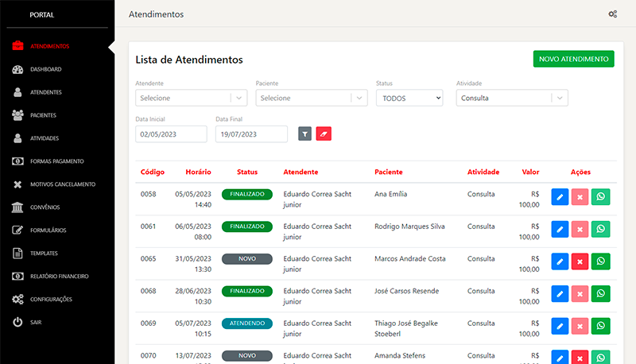Click the Novo Atendimento button
This screenshot has height=364, width=636.
click(573, 59)
